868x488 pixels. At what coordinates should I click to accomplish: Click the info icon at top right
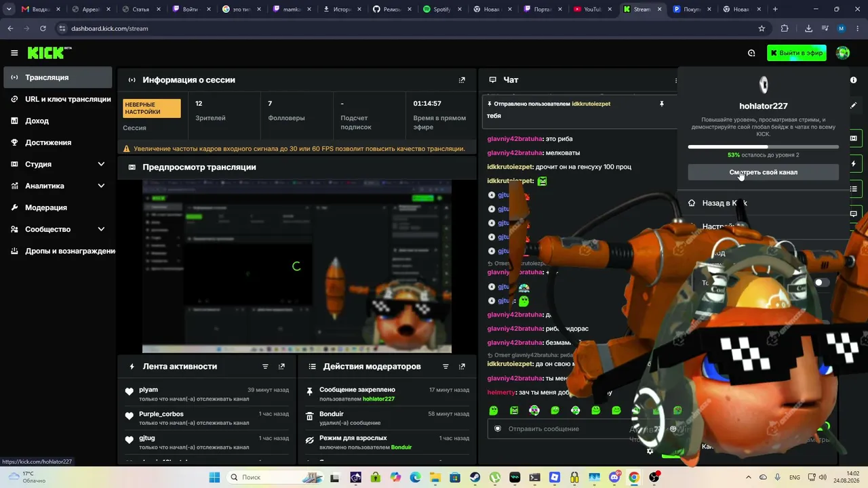click(853, 80)
